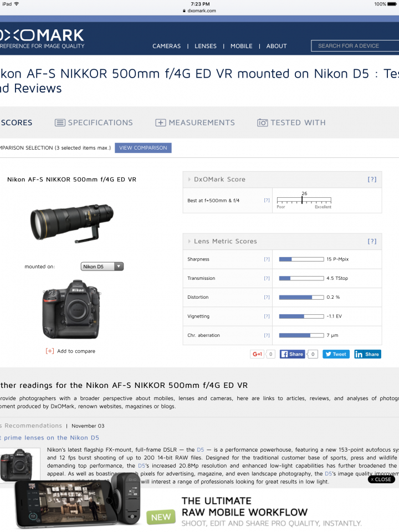Viewport: 399px width, 532px height.
Task: Open help [?] next to Best at f=500mm
Action: point(267,201)
